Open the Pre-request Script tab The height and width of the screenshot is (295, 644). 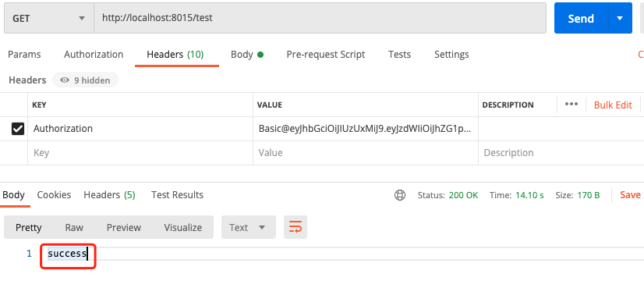[326, 55]
